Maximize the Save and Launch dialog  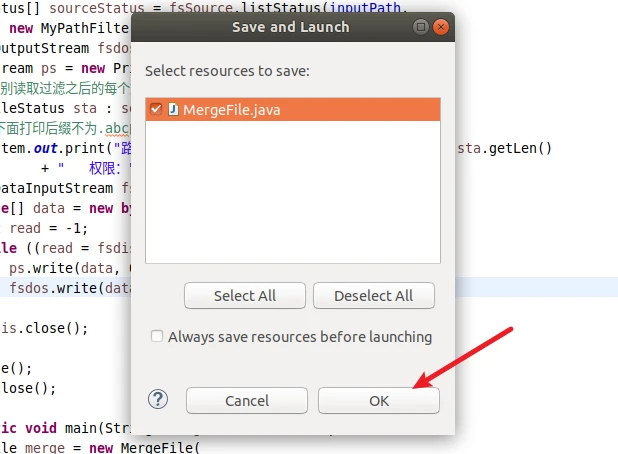point(421,27)
